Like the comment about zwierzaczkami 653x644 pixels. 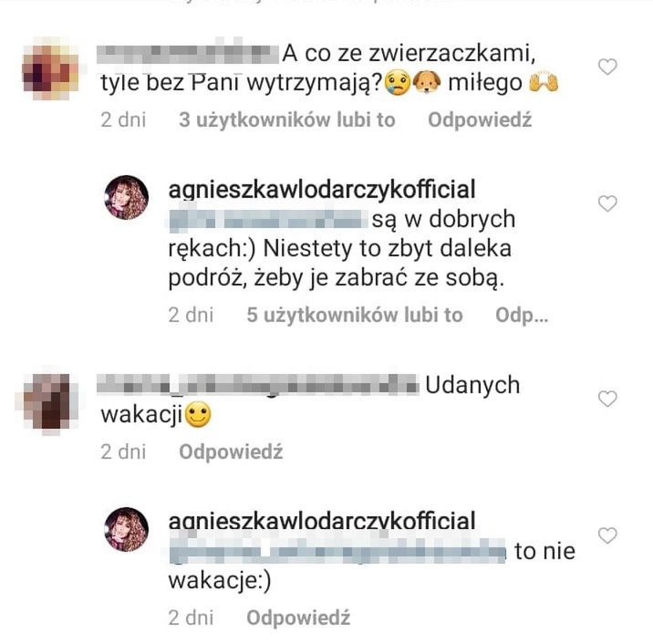(x=607, y=67)
